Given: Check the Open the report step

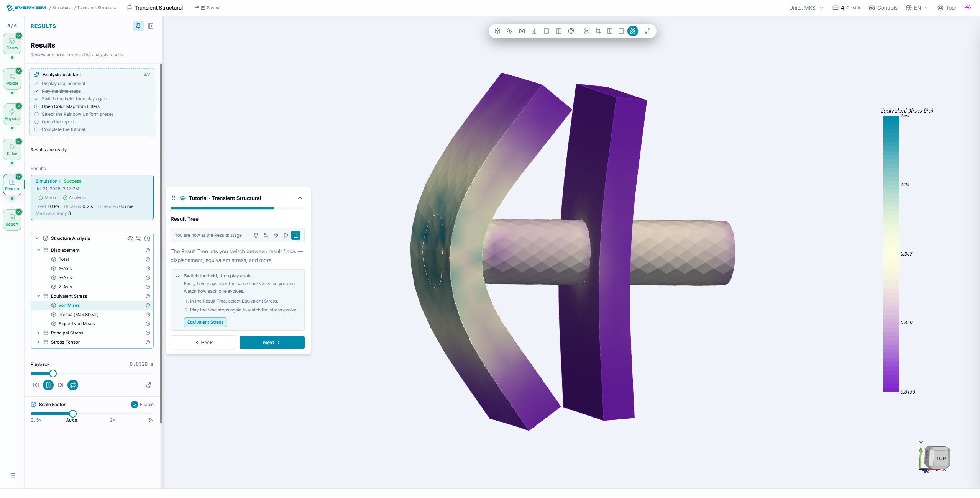Looking at the screenshot, I should 36,122.
